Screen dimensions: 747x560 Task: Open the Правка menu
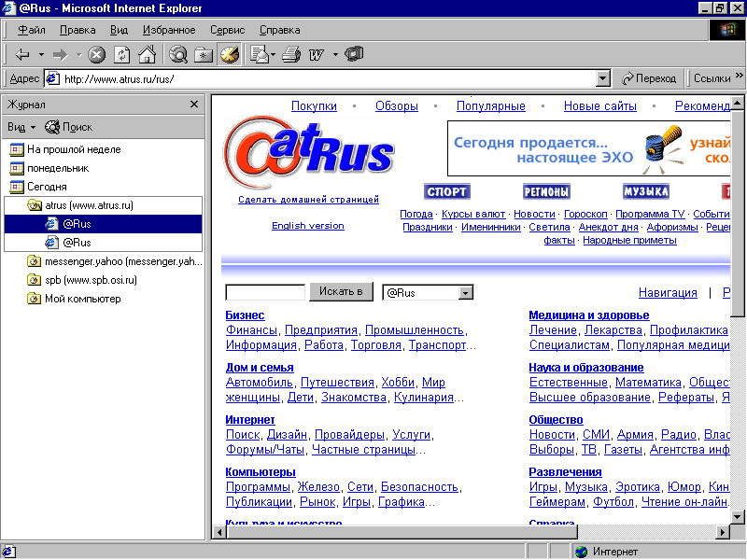78,30
